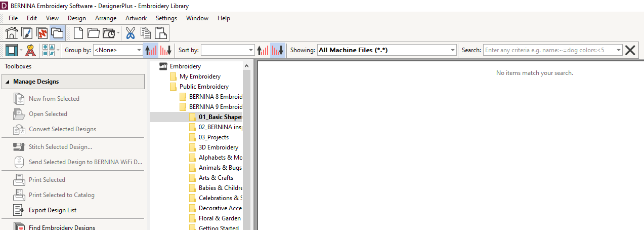Viewport: 644px width, 230px height.
Task: Click Print Selected
Action: [x=47, y=180]
